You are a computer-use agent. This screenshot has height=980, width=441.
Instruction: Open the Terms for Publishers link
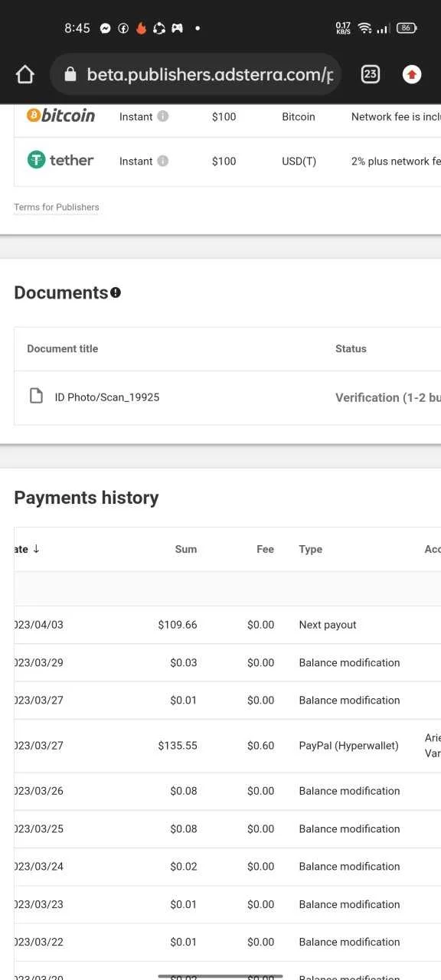57,207
